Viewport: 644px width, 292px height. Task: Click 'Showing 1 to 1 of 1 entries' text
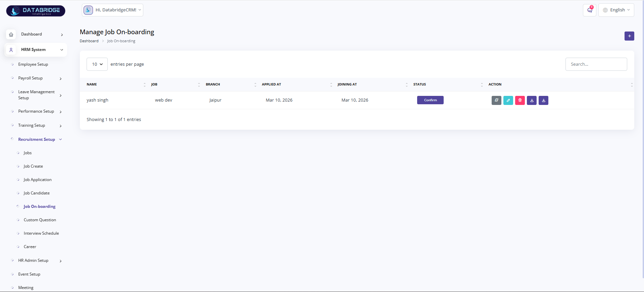(114, 120)
